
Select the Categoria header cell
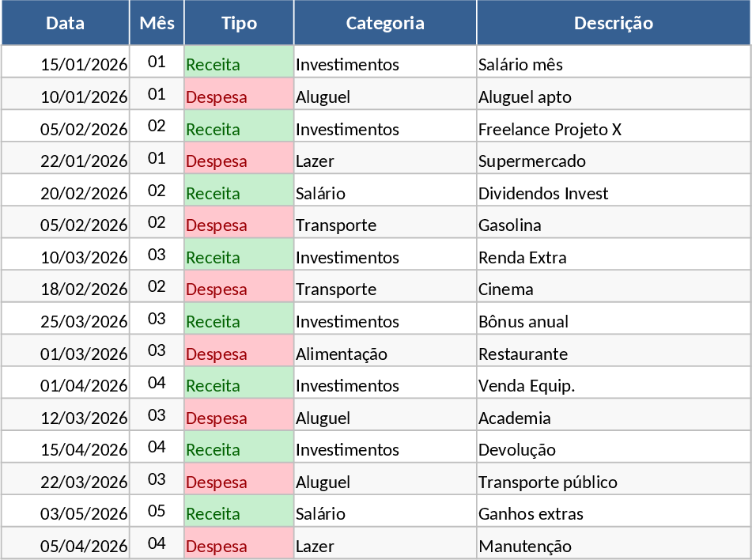coord(385,23)
